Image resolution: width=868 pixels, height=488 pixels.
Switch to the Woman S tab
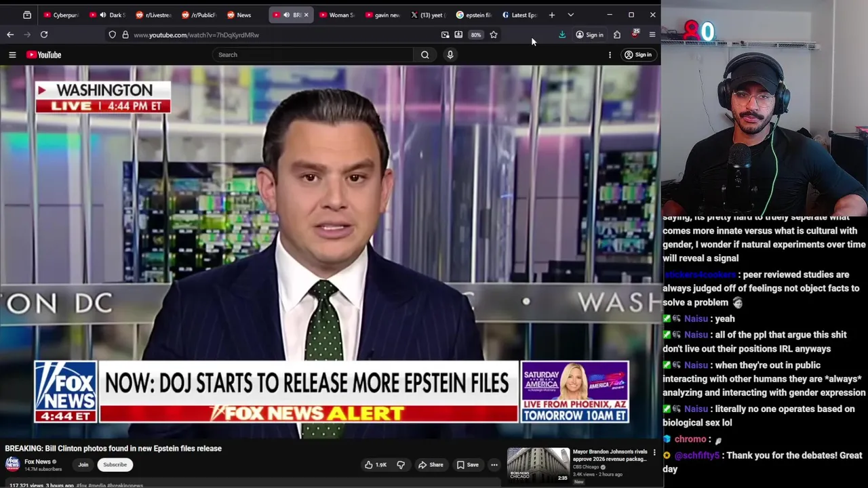point(336,15)
